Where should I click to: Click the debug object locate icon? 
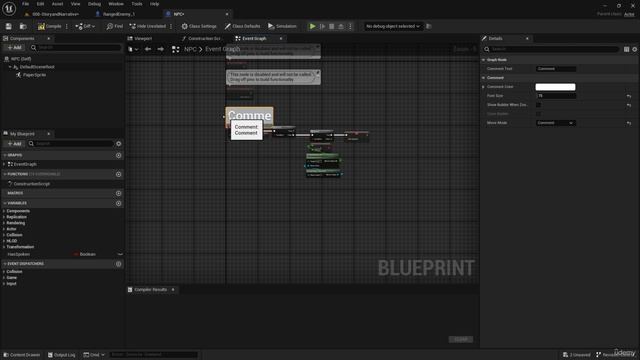click(x=429, y=26)
